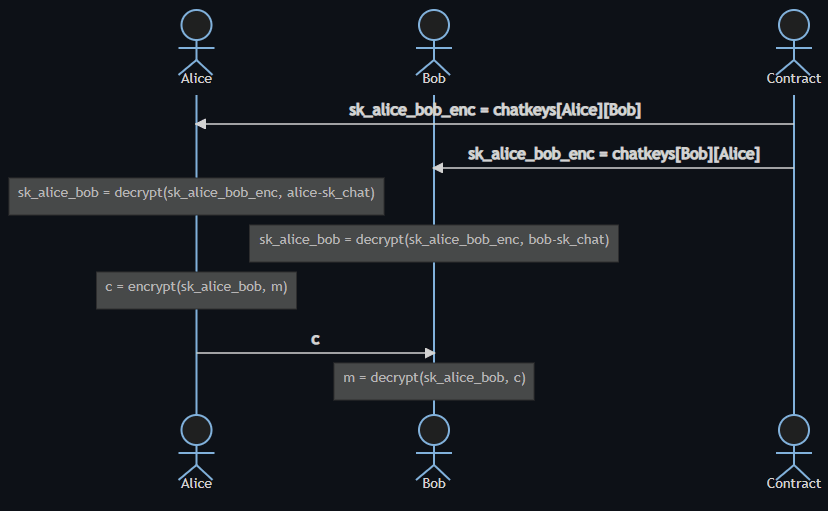Click the 'Bob' text label at bottom
Viewport: 828px width, 511px height.
click(x=434, y=483)
